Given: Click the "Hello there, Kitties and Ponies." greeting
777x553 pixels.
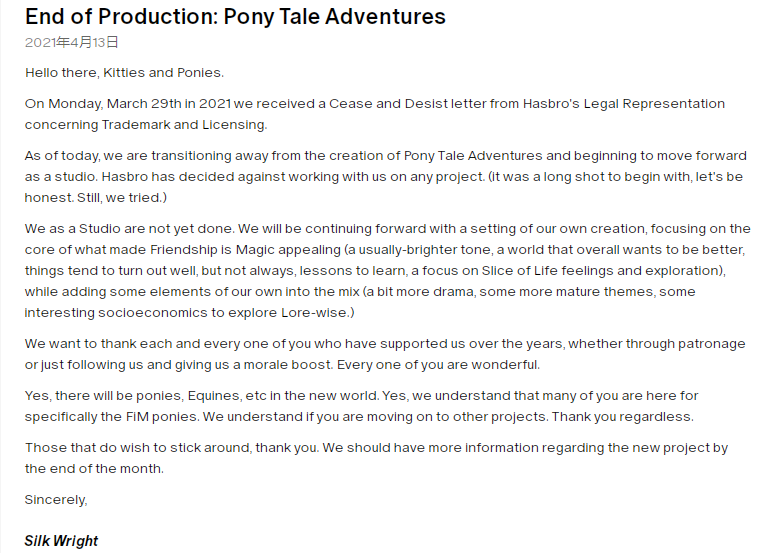Looking at the screenshot, I should pyautogui.click(x=125, y=72).
